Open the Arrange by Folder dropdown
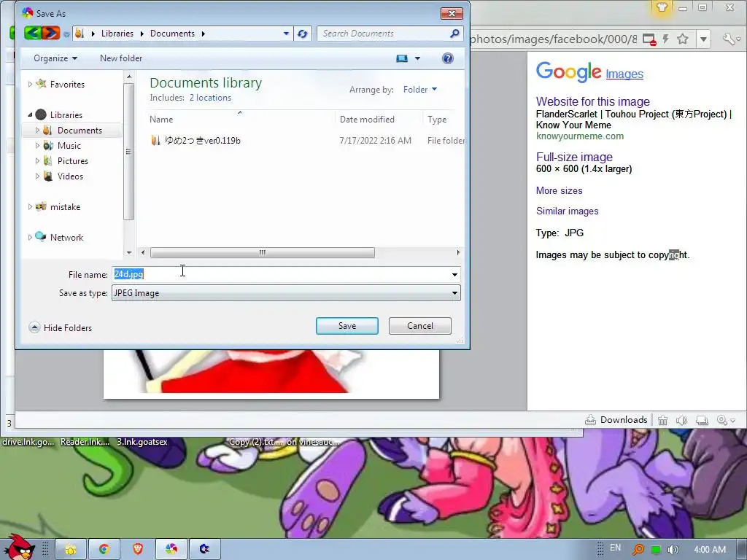Viewport: 747px width, 560px height. click(419, 90)
